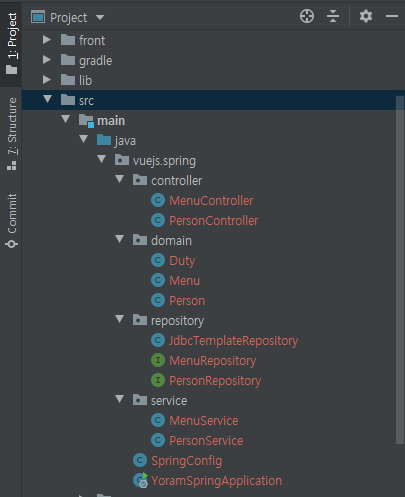Open the Structure side tab
The height and width of the screenshot is (497, 405).
[x=12, y=134]
